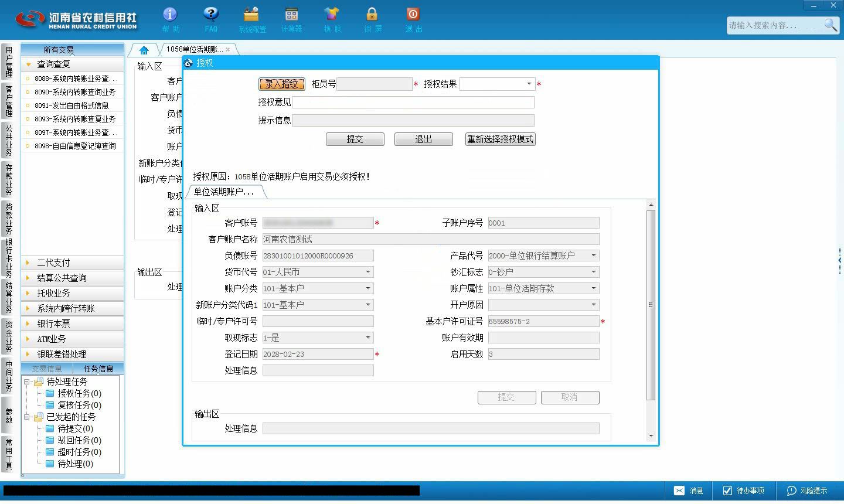This screenshot has height=504, width=844.
Task: Open the 授权结果 dropdown
Action: pyautogui.click(x=529, y=84)
